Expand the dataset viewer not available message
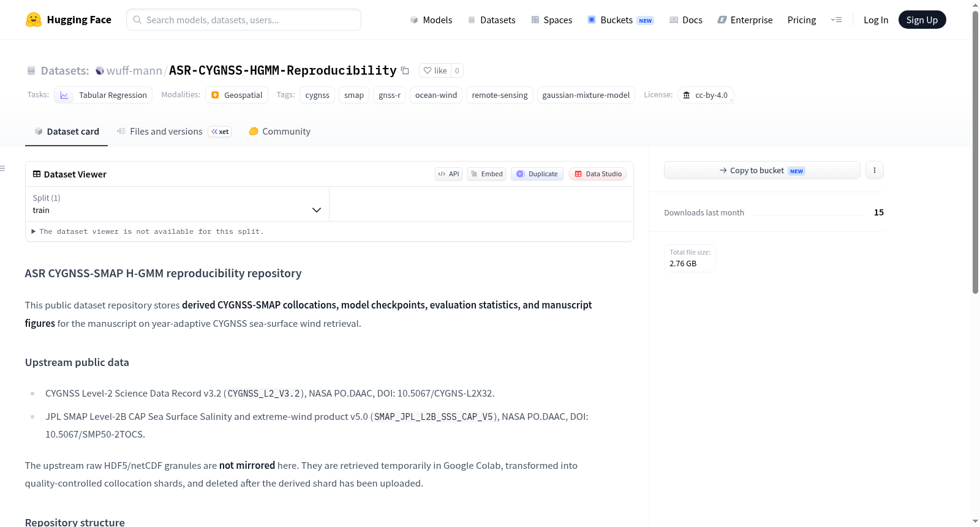Screen dimensions: 980x527 click(148, 231)
